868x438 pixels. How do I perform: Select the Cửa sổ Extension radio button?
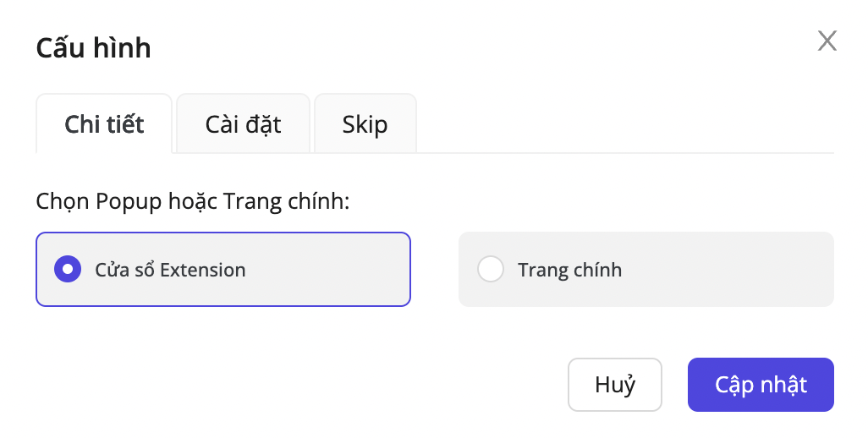[x=68, y=270]
